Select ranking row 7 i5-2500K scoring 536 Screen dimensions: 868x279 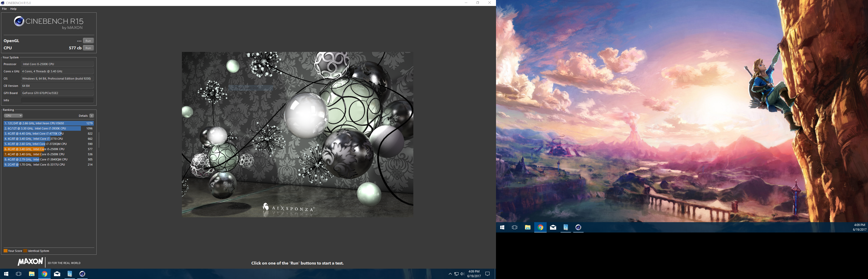pyautogui.click(x=49, y=154)
